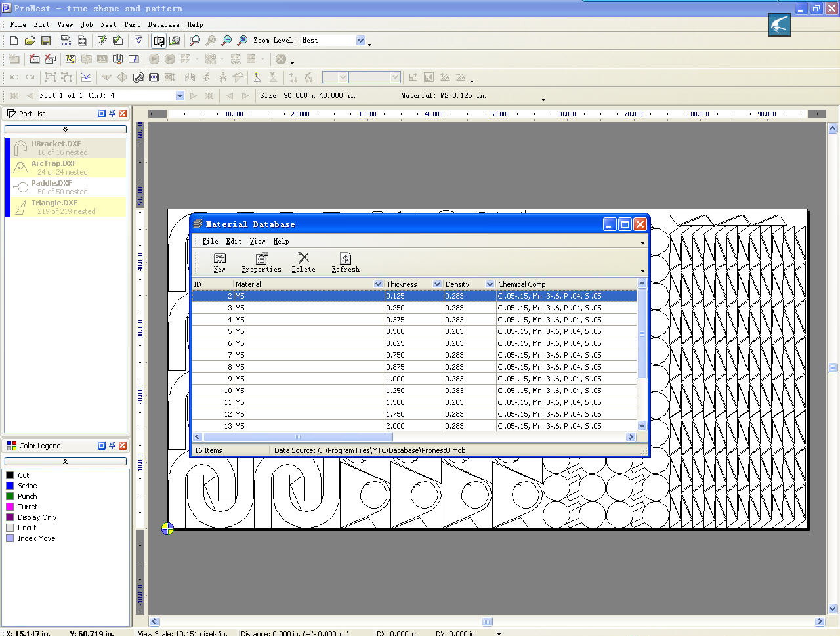
Task: Open the Part menu
Action: [132, 24]
